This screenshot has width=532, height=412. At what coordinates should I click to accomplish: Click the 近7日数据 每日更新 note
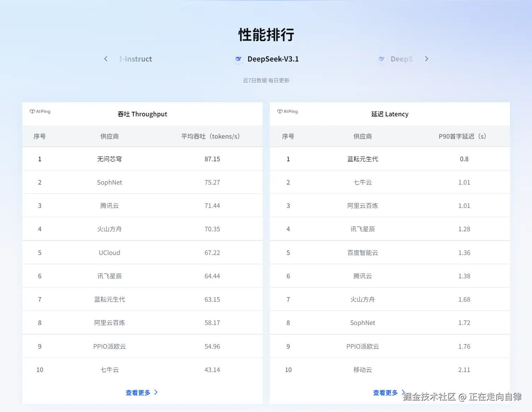[x=266, y=80]
